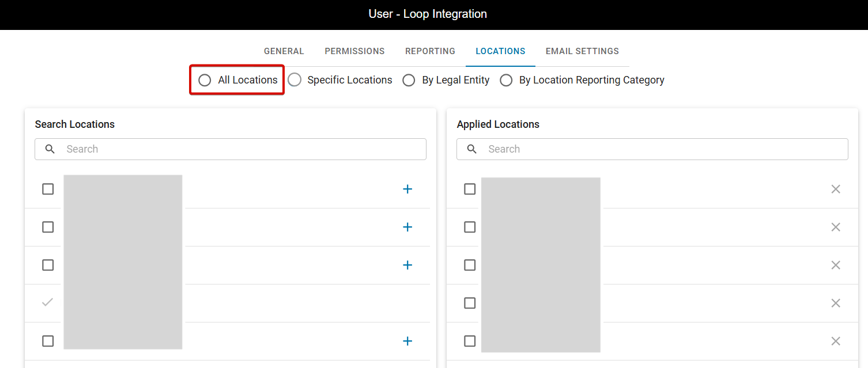Check the last checkbox in Search Locations list
The image size is (868, 368).
tap(48, 341)
